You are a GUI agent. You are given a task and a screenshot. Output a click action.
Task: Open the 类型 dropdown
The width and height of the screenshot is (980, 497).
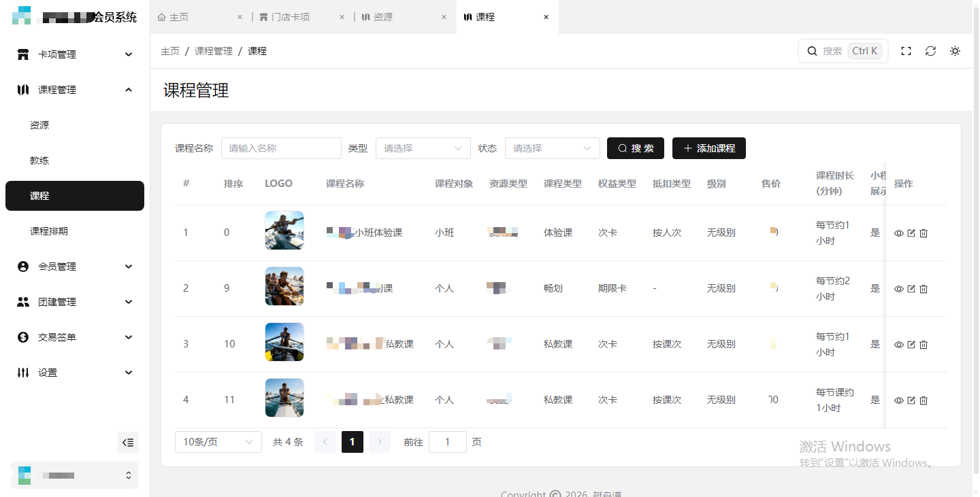(423, 148)
